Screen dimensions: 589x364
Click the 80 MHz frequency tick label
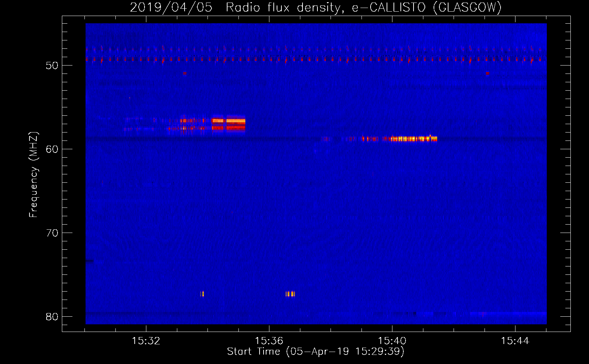[52, 317]
